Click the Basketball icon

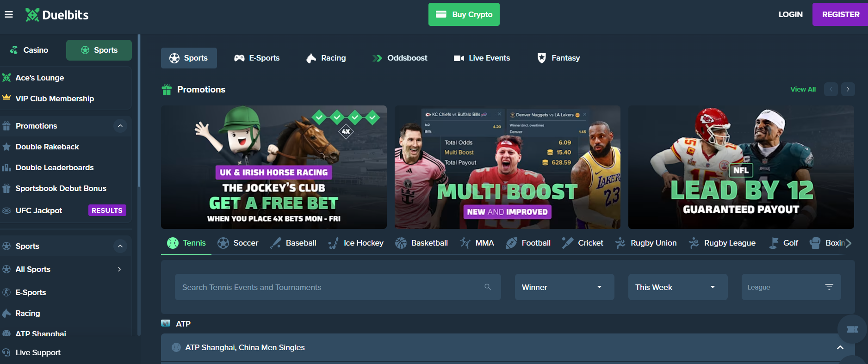point(401,243)
